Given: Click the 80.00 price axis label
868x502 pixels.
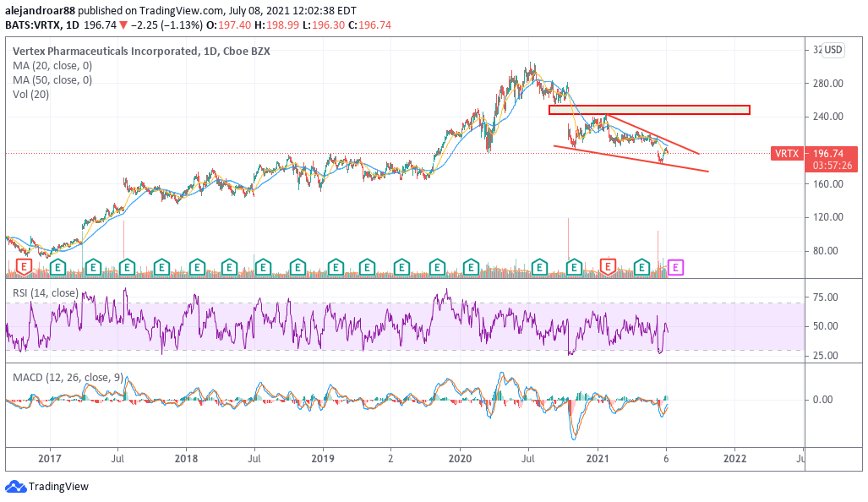Looking at the screenshot, I should [826, 251].
